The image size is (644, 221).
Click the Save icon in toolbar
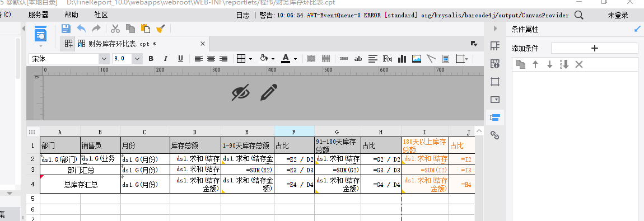(66, 29)
